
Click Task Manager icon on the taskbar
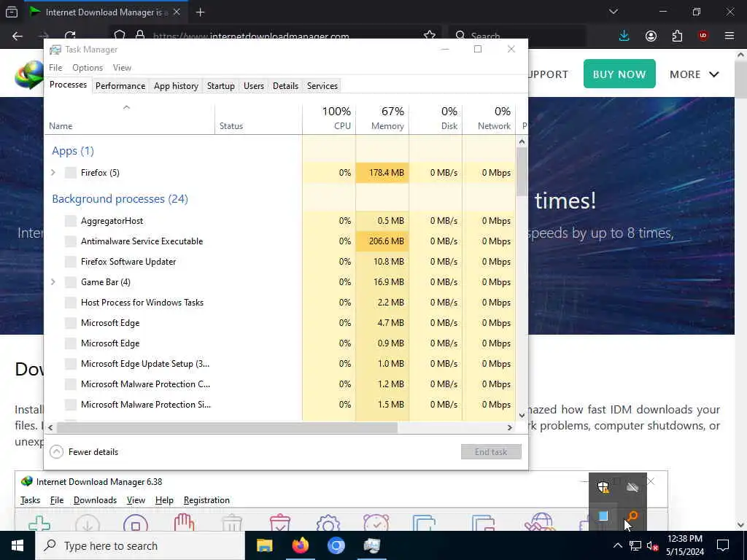pyautogui.click(x=371, y=545)
